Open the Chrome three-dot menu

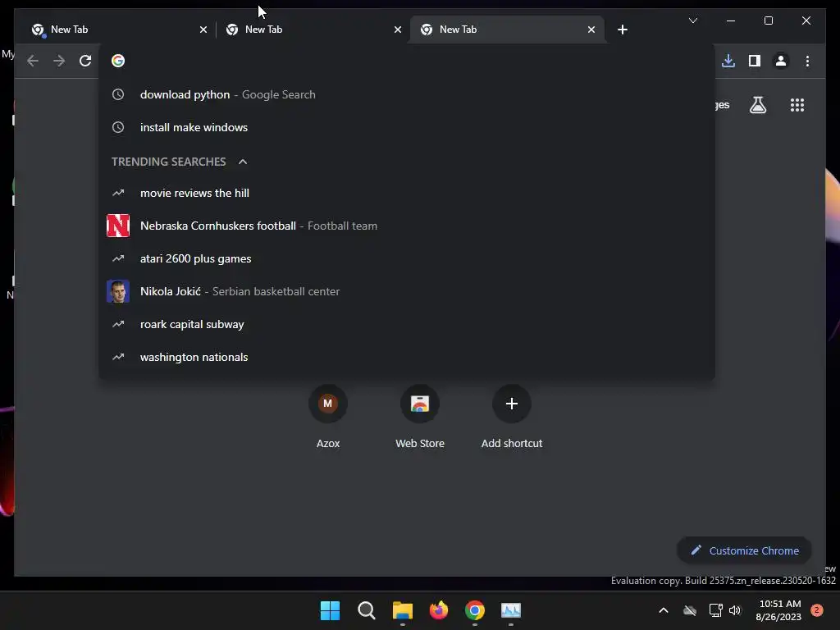point(807,61)
